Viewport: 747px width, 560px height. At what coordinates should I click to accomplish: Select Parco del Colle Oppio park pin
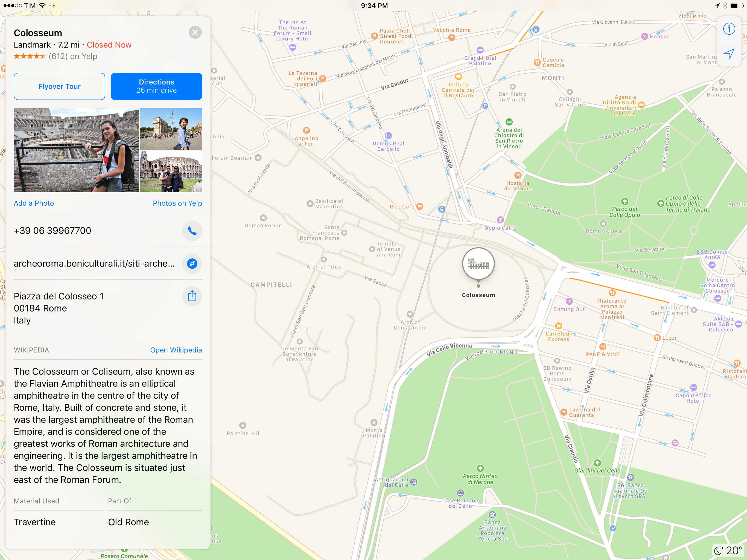point(625,202)
